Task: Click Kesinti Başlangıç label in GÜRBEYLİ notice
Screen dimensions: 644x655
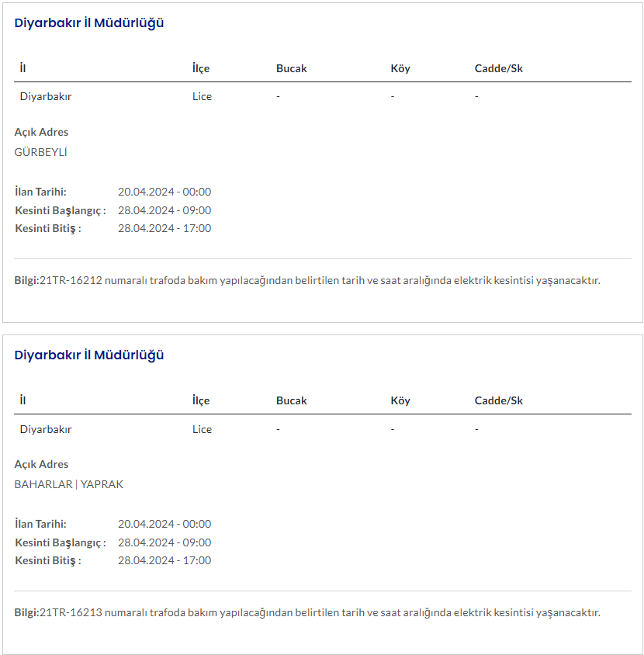Action: pos(61,210)
